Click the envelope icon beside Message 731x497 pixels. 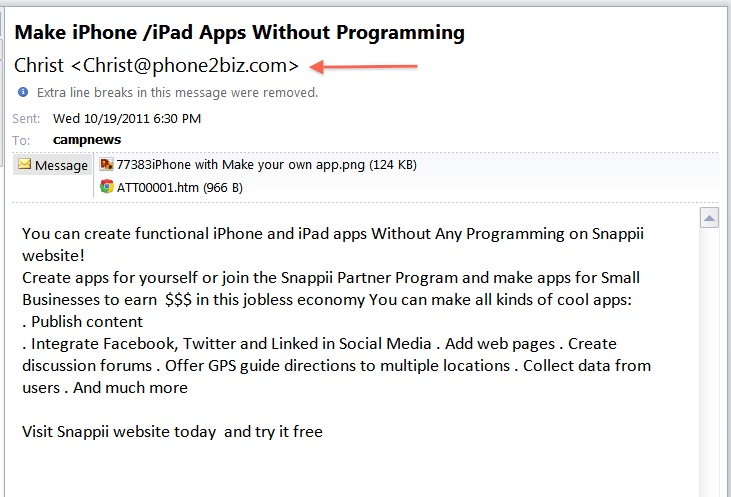(x=24, y=165)
